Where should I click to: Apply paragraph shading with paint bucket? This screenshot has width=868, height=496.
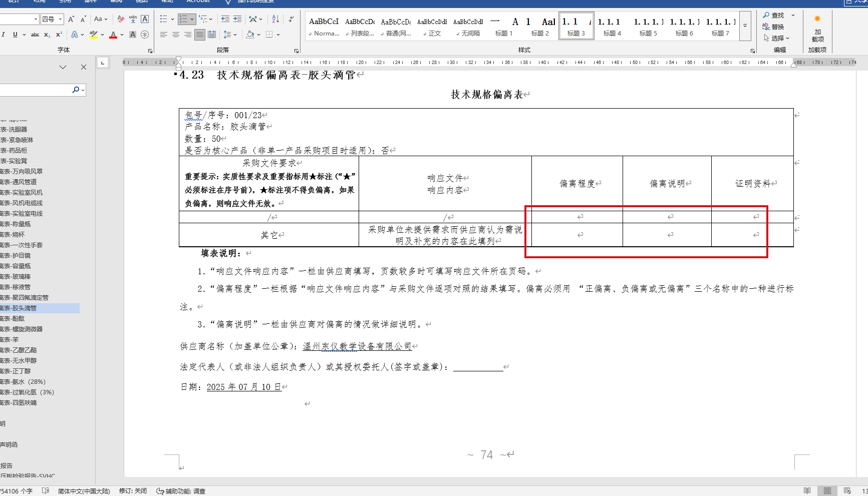249,35
